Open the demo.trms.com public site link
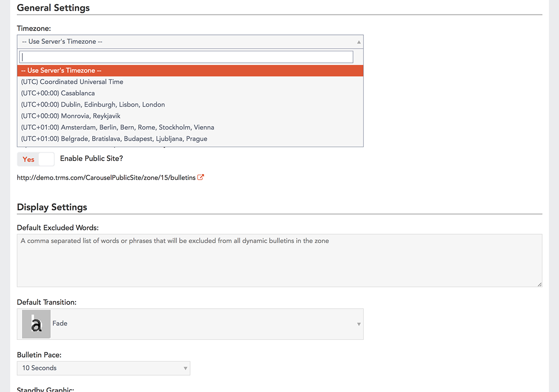This screenshot has height=392, width=559. pyautogui.click(x=106, y=178)
